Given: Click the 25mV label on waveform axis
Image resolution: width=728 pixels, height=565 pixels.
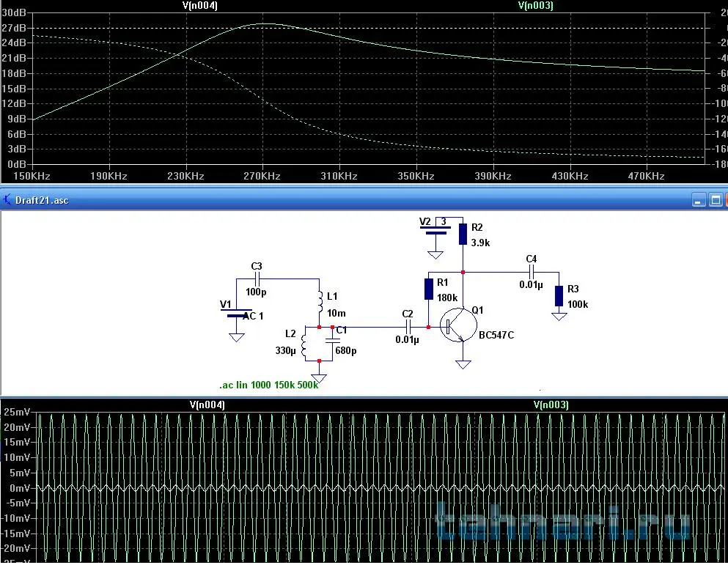Looking at the screenshot, I should [x=17, y=412].
